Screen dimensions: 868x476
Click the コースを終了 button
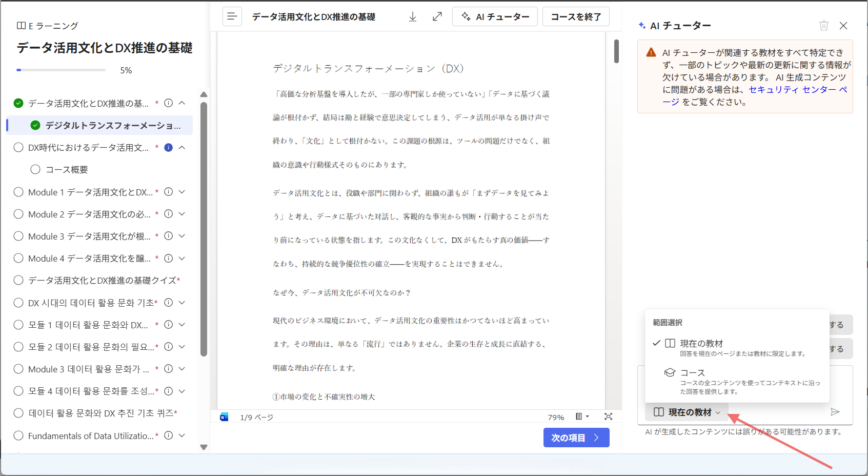point(576,16)
